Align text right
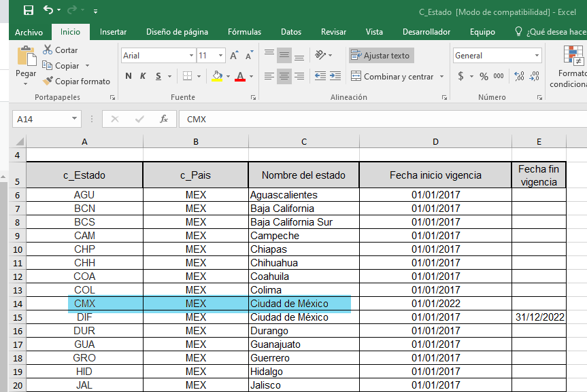Screen dimensions: 587x392 point(299,76)
